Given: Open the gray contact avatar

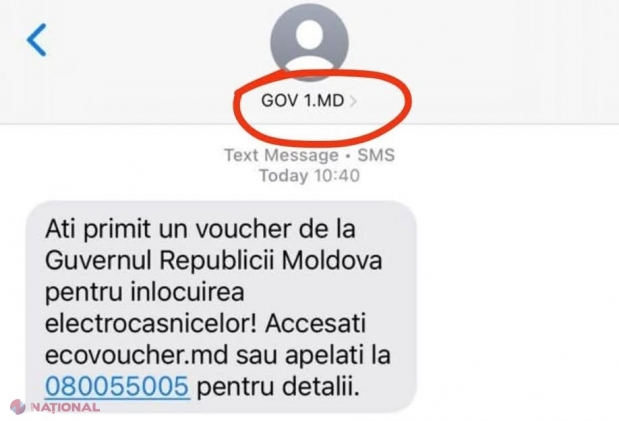Looking at the screenshot, I should pyautogui.click(x=310, y=43).
